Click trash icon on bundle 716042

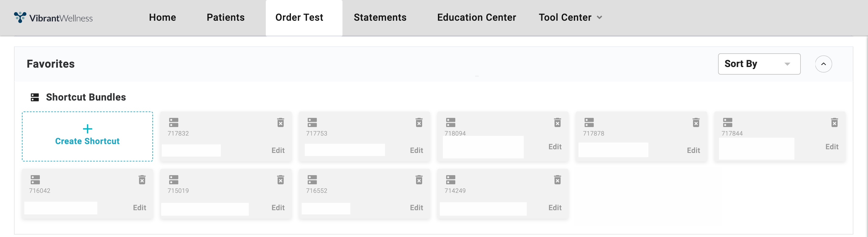pos(142,180)
